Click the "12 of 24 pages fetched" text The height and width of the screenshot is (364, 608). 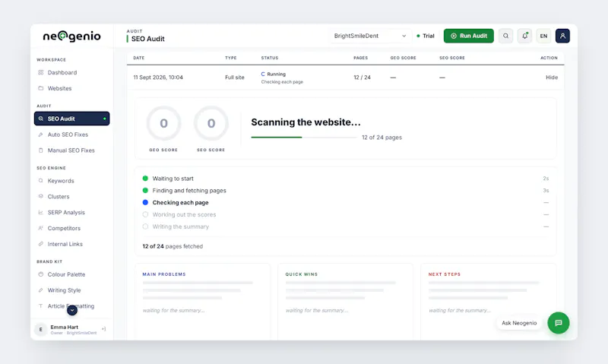173,246
